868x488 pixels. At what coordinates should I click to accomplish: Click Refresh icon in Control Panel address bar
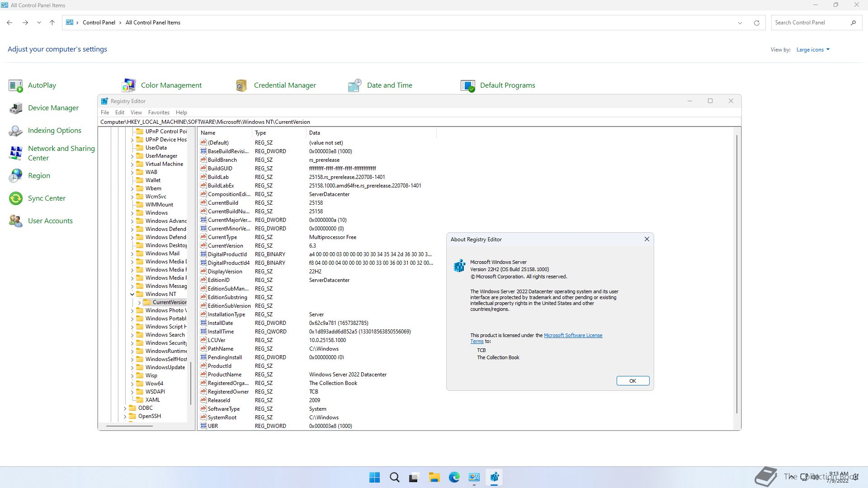pos(756,23)
